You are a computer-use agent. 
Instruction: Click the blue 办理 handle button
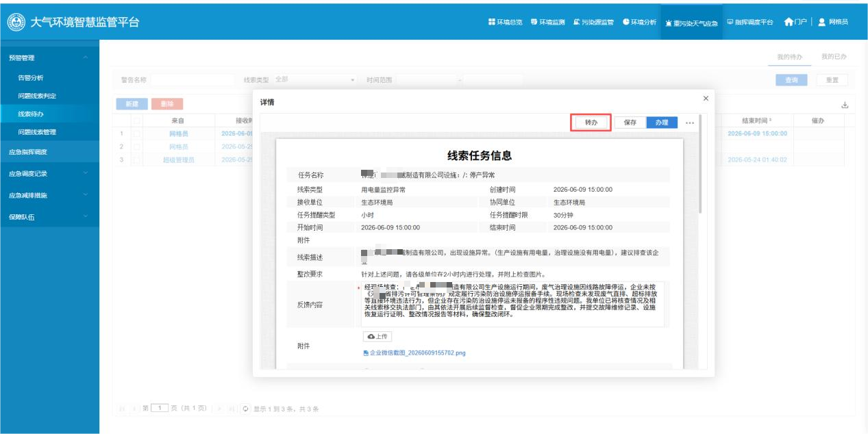(x=662, y=122)
